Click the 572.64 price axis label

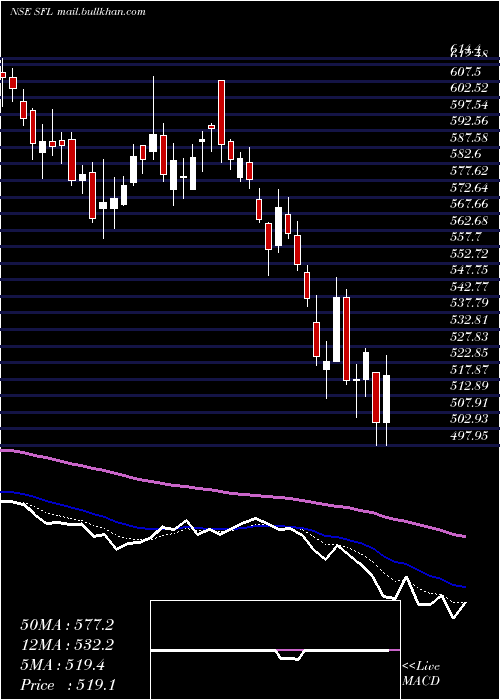(x=469, y=188)
